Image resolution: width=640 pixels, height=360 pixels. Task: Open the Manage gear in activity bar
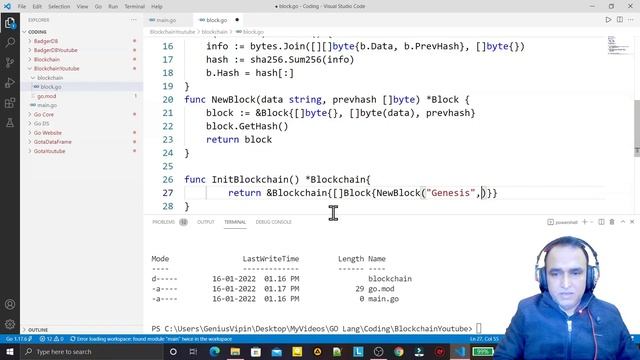coord(10,324)
